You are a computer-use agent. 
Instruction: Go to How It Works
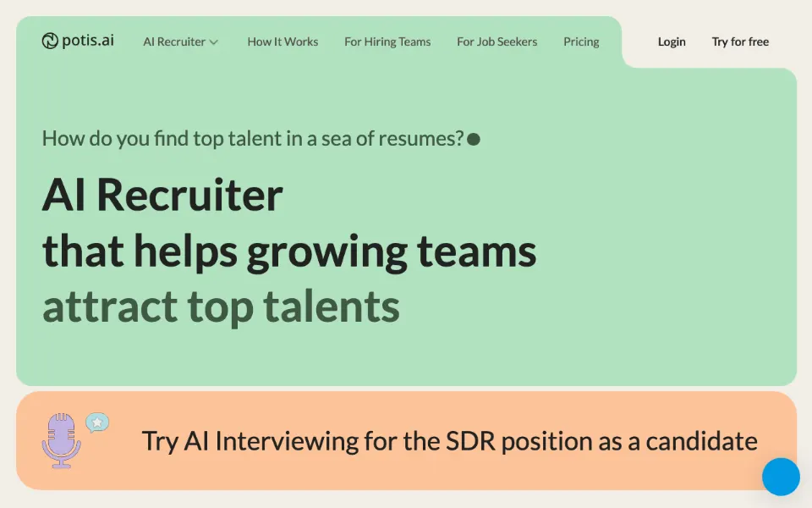point(283,41)
